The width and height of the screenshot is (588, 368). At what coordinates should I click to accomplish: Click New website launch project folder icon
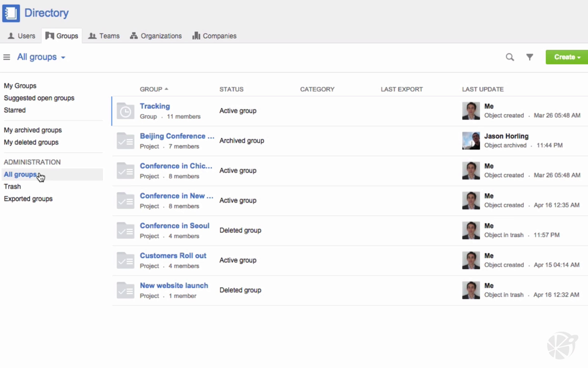click(125, 290)
